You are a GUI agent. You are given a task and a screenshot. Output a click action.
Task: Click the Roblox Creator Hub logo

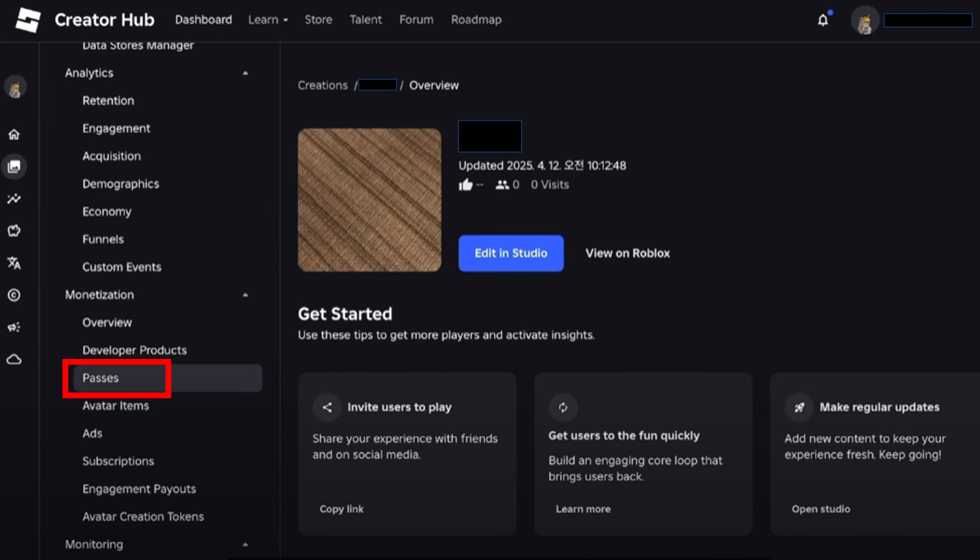coord(28,20)
